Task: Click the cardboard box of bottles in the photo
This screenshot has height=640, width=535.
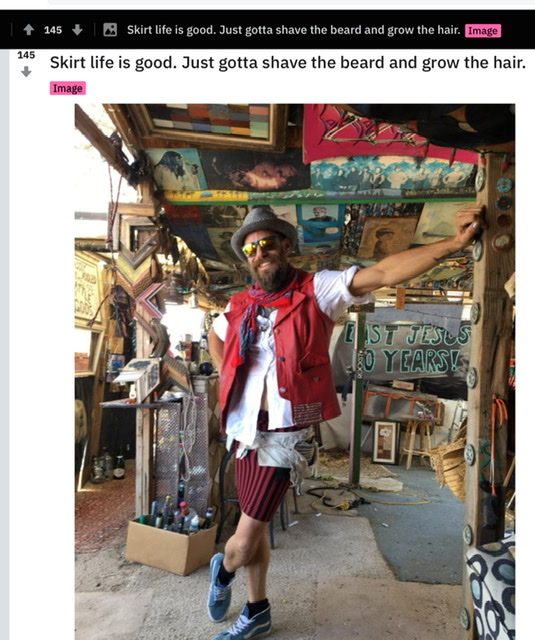Action: 171,545
